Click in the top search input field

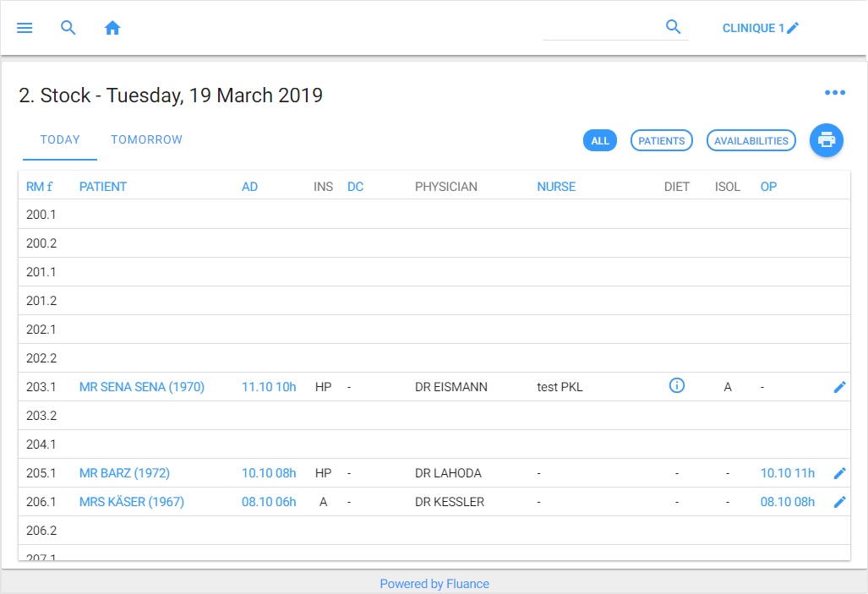[600, 28]
